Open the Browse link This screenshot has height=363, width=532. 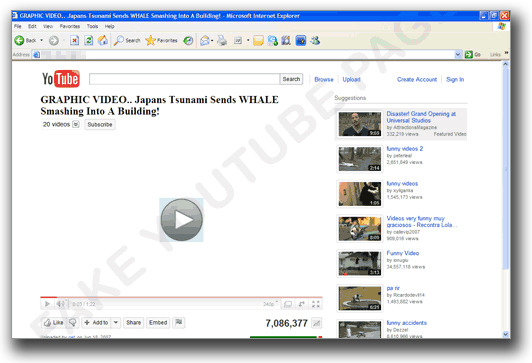324,79
